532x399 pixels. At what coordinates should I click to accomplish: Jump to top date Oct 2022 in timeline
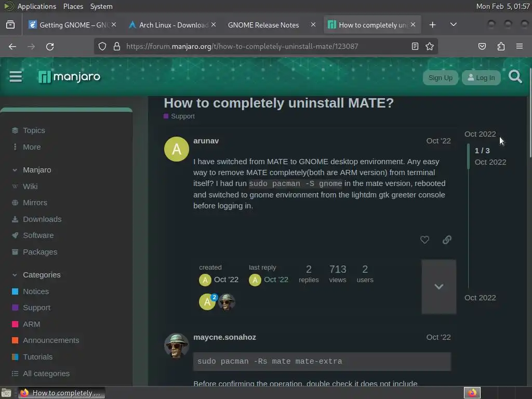point(480,134)
